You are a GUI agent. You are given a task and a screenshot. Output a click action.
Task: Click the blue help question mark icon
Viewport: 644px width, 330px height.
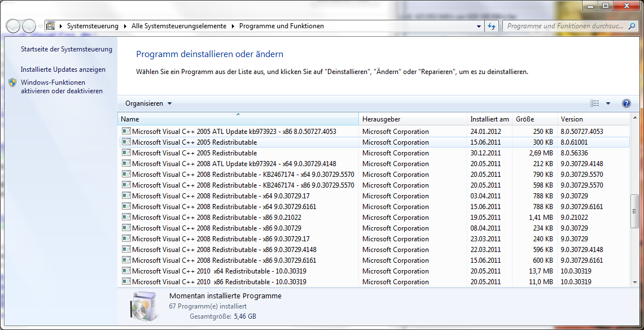627,103
